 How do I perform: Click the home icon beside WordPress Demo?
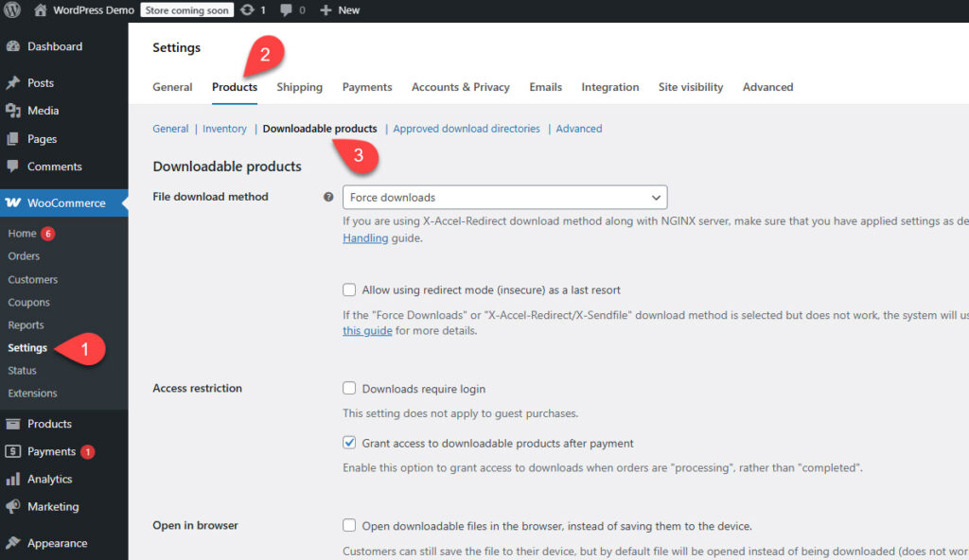tap(40, 9)
